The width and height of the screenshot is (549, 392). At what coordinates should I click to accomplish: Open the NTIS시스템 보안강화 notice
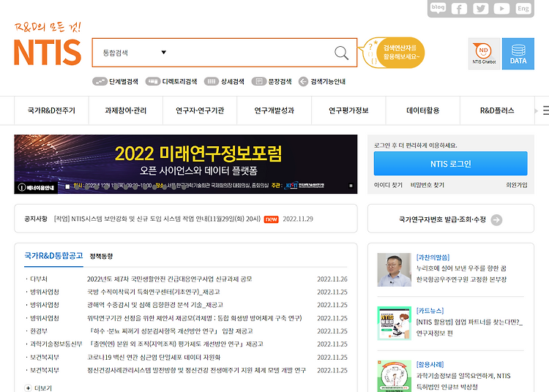point(157,219)
